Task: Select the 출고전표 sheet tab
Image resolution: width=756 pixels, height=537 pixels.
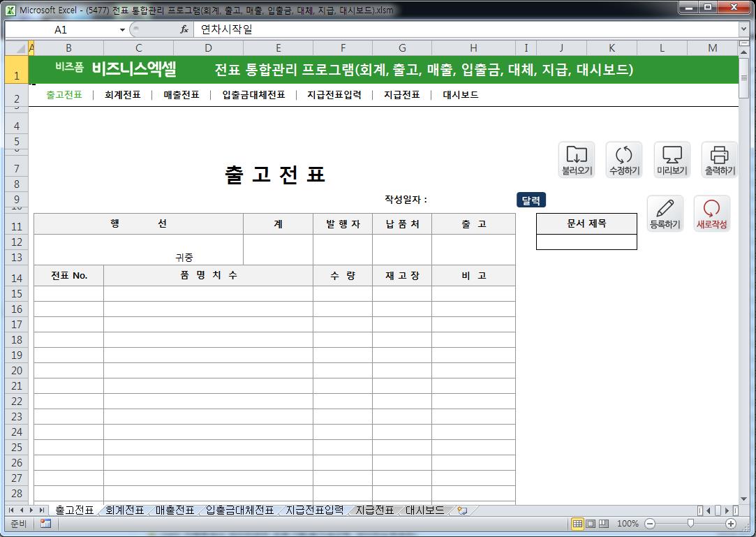Action: [x=74, y=510]
